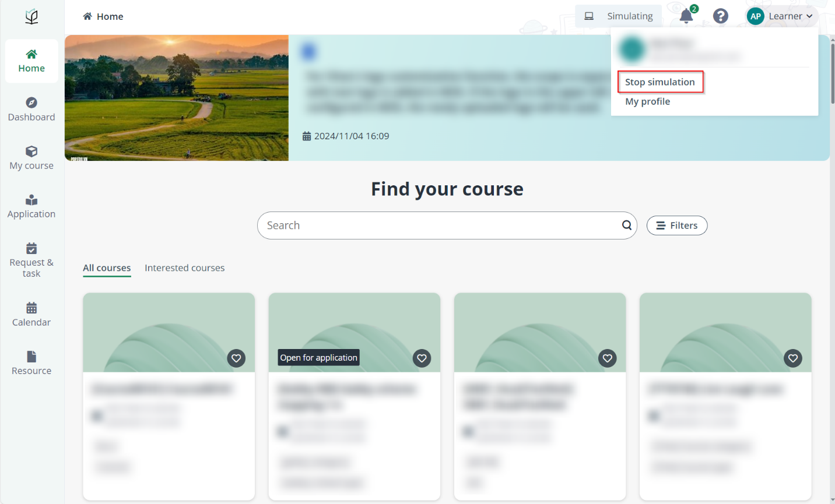
Task: Open the Resource section
Action: (x=31, y=363)
